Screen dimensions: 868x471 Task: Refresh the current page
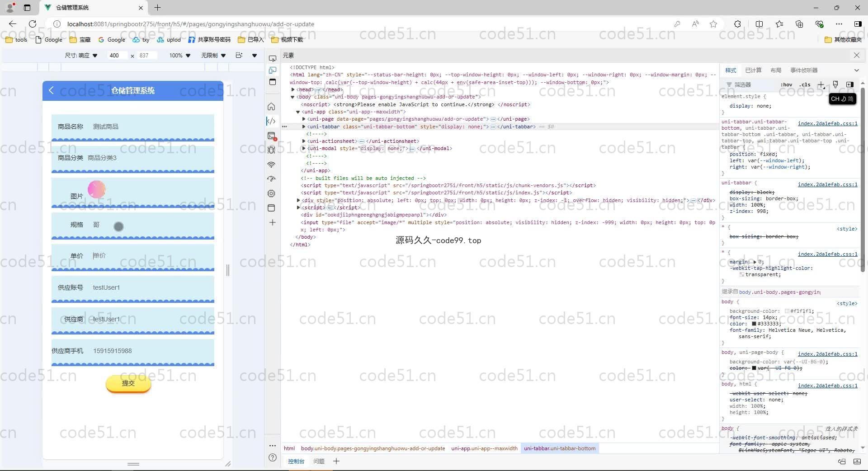click(x=33, y=24)
